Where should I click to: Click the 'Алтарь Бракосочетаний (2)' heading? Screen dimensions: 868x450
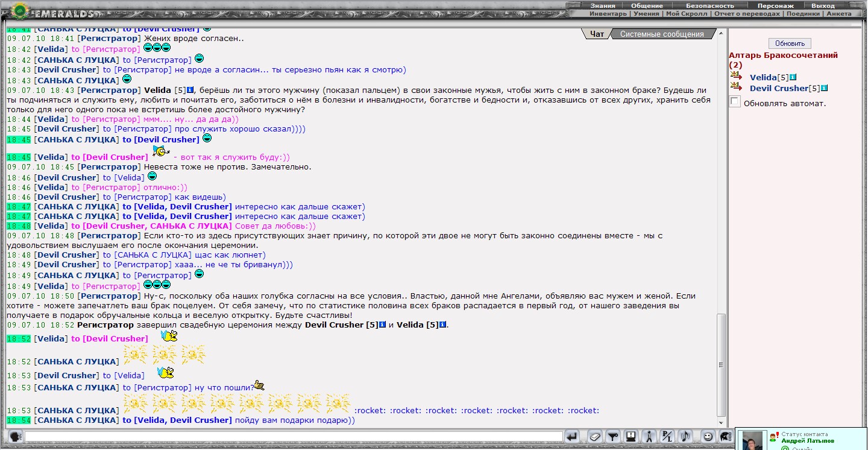(783, 60)
